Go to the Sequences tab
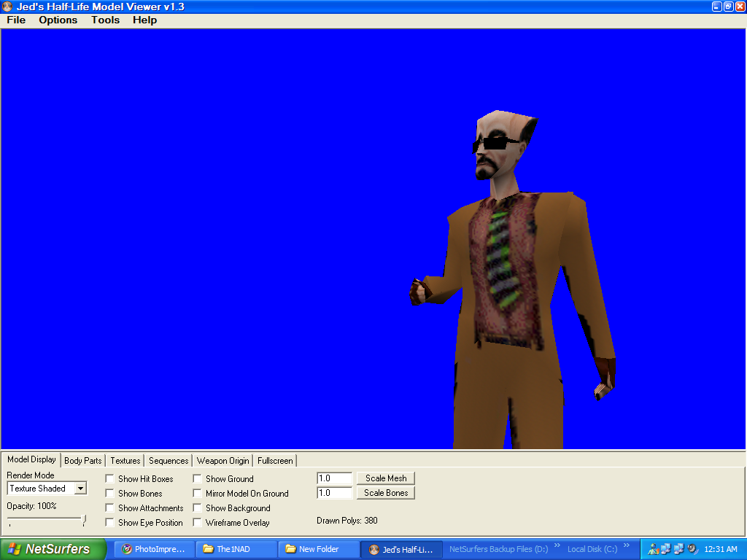This screenshot has height=560, width=747. (x=169, y=461)
